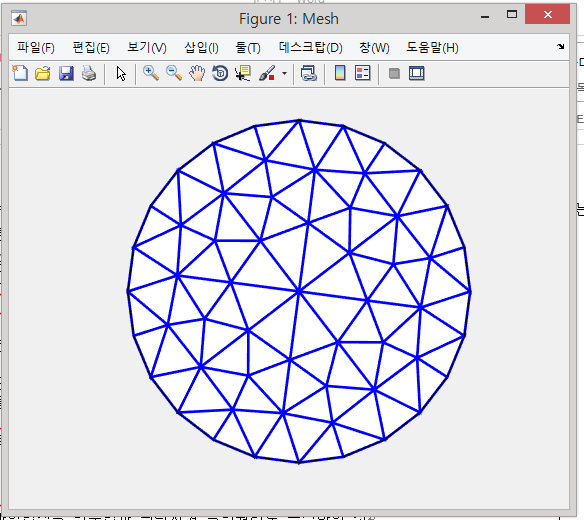Open the 보기(V) menu

(147, 48)
